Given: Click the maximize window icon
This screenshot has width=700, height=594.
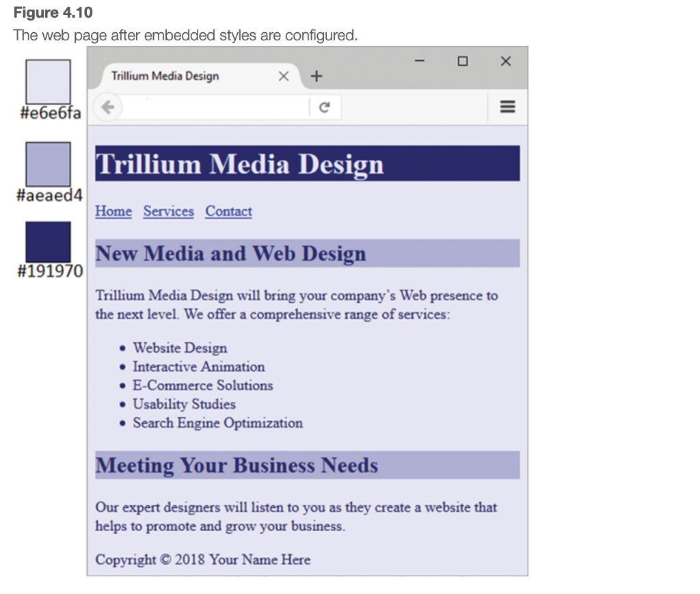Looking at the screenshot, I should pos(462,61).
